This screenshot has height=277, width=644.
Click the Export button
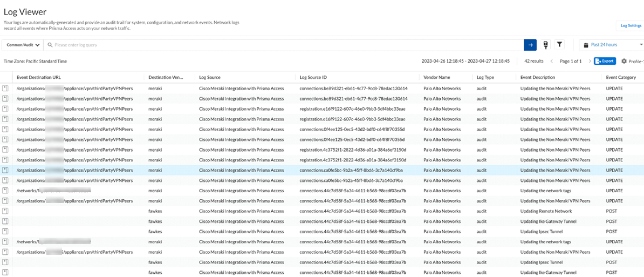pos(605,62)
